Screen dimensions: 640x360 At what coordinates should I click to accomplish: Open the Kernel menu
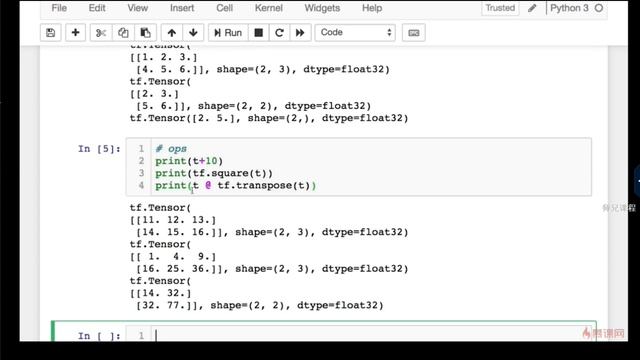(269, 8)
